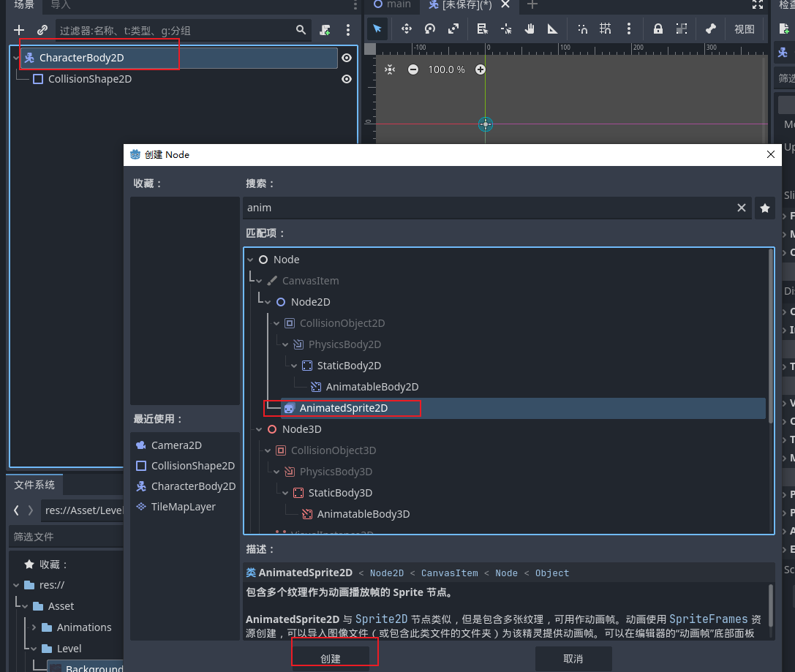The height and width of the screenshot is (672, 795).
Task: Click the anim search field in dialog
Action: tap(489, 208)
